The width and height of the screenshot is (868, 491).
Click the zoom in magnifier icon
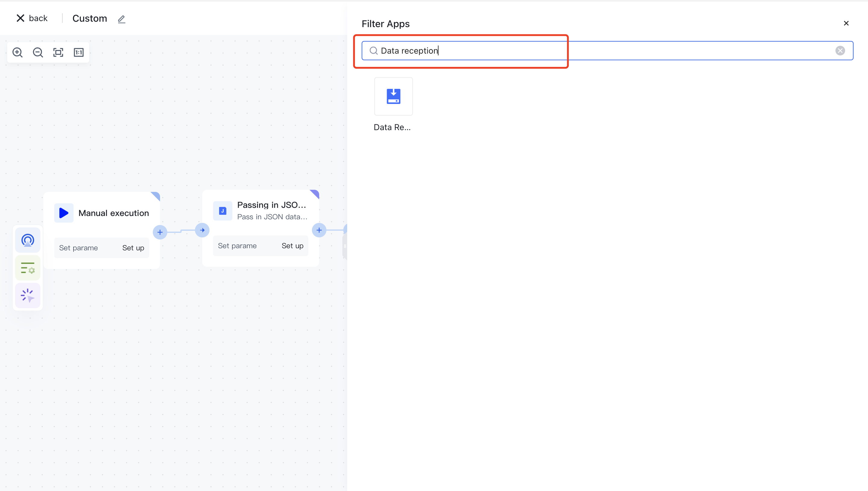17,52
